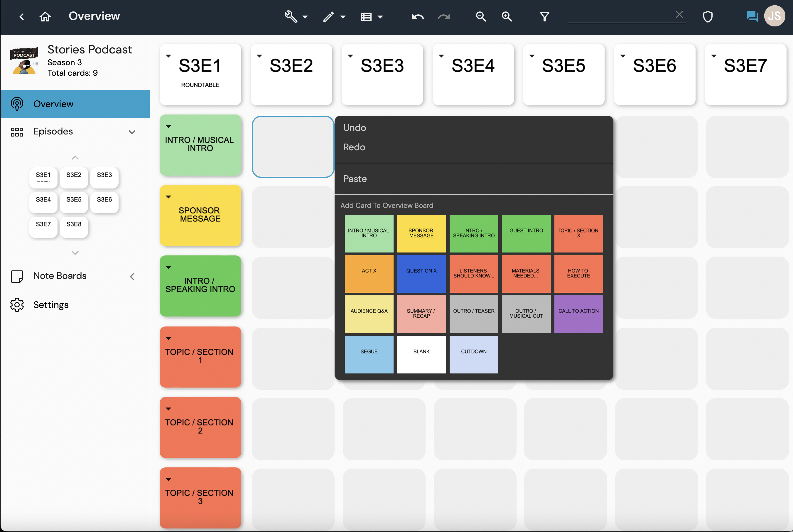Expand the Note Boards section
793x532 pixels.
pyautogui.click(x=132, y=277)
